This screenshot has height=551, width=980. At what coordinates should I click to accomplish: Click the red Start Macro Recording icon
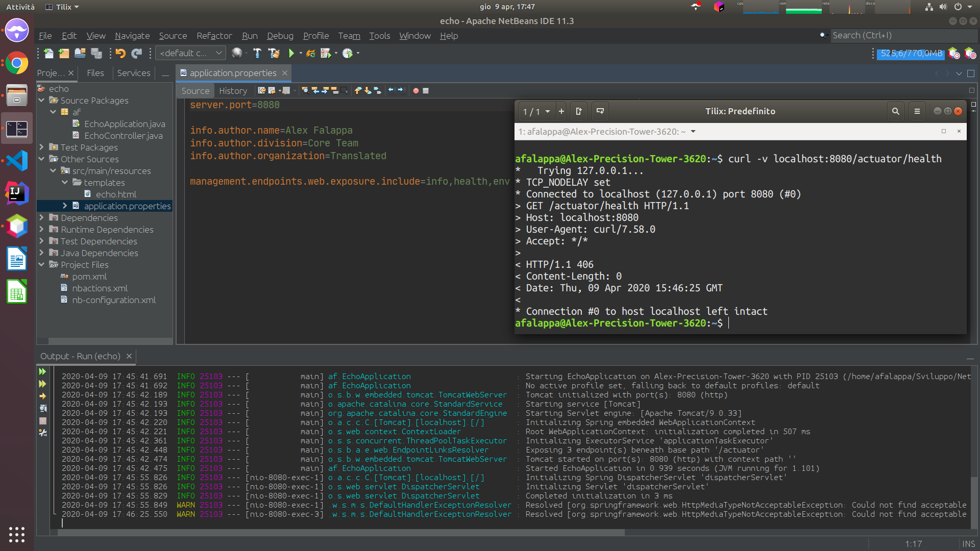click(x=416, y=90)
